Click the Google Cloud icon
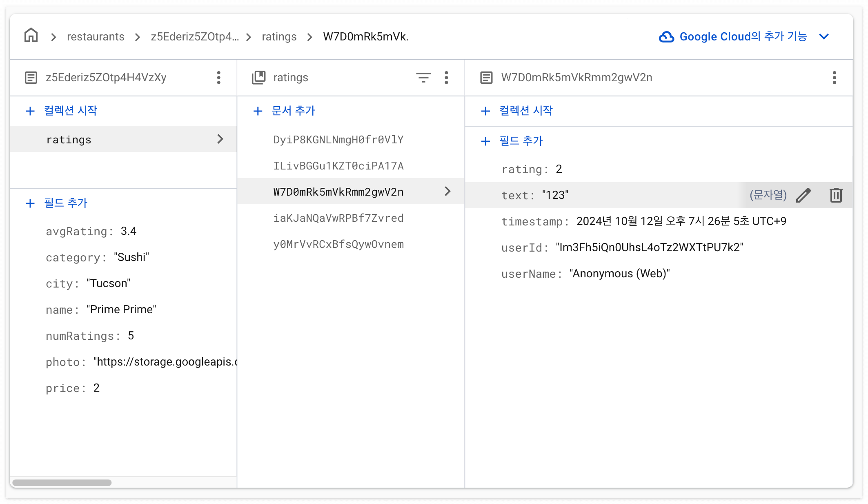 pyautogui.click(x=666, y=37)
